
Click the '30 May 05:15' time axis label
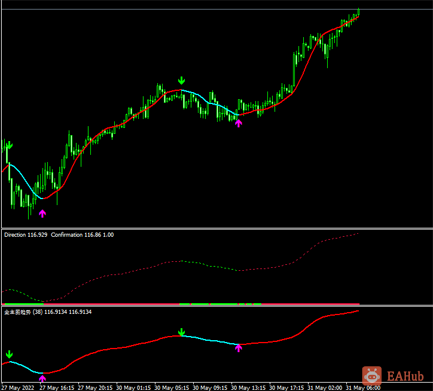point(172,388)
